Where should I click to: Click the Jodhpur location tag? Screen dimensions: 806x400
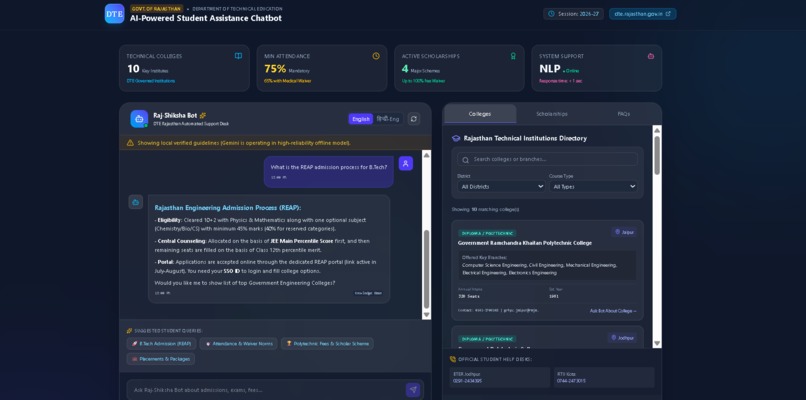pyautogui.click(x=622, y=338)
